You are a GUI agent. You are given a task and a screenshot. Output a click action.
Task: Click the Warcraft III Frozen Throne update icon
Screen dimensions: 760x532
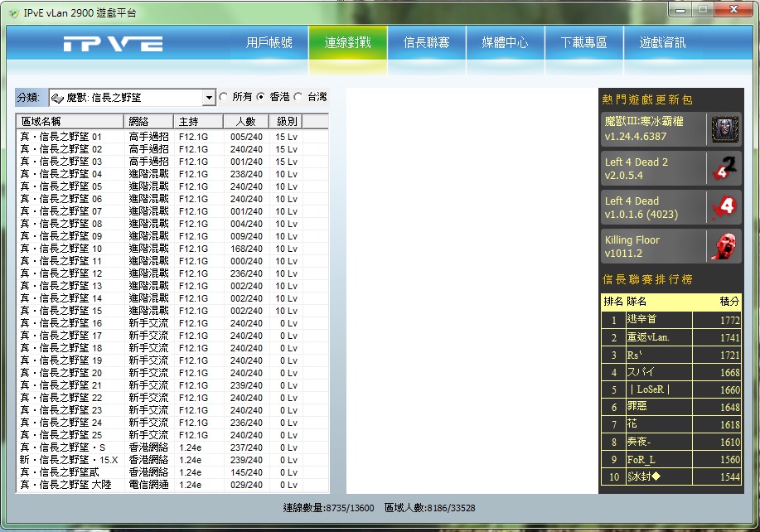pos(724,129)
